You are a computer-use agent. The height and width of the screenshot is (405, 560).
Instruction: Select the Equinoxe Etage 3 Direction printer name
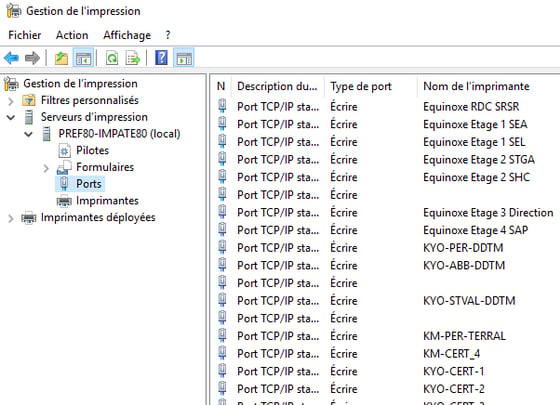coord(488,212)
